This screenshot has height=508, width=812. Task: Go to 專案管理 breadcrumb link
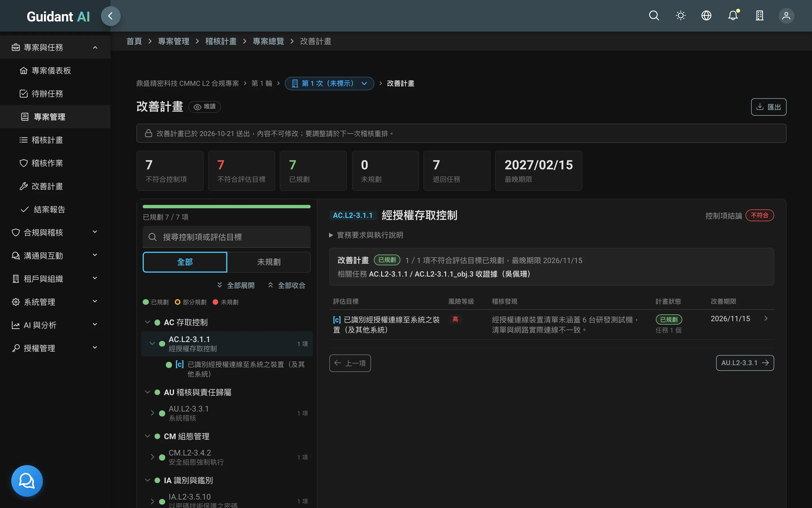173,41
